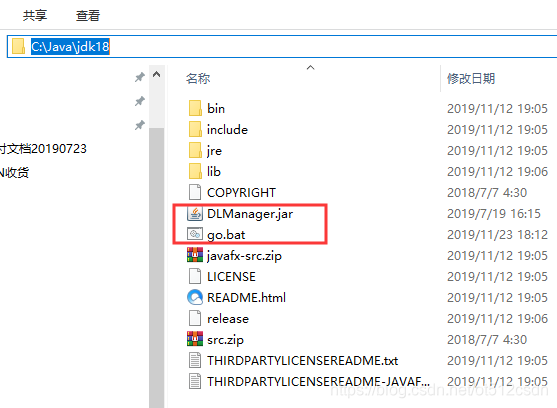Select the DLManager.jar Java icon
The image size is (557, 408).
195,213
